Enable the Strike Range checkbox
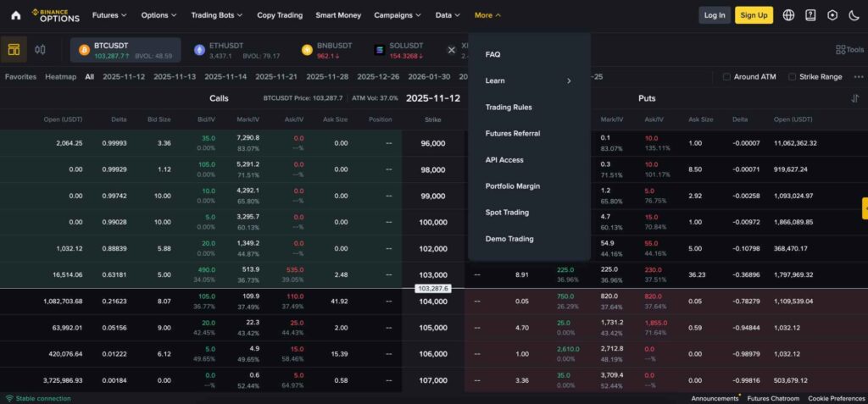The height and width of the screenshot is (404, 868). coord(793,77)
